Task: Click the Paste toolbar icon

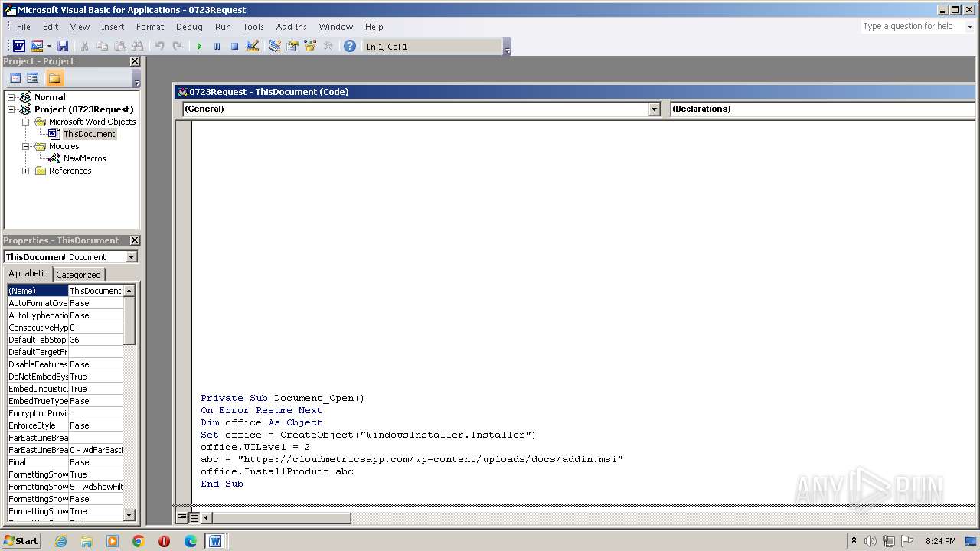Action: click(119, 47)
